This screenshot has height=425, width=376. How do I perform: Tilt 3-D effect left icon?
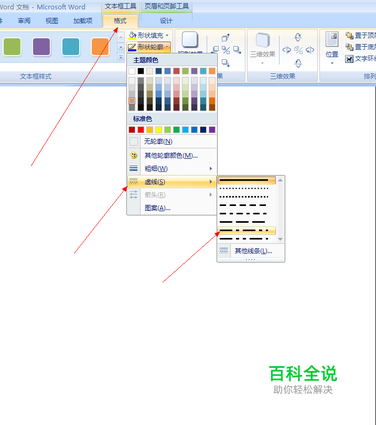287,50
